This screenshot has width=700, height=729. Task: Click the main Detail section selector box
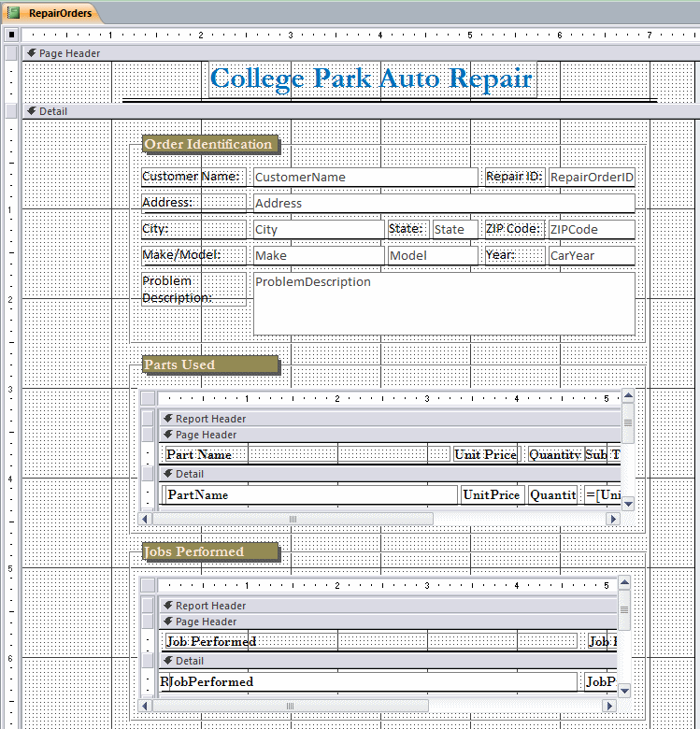tap(11, 111)
